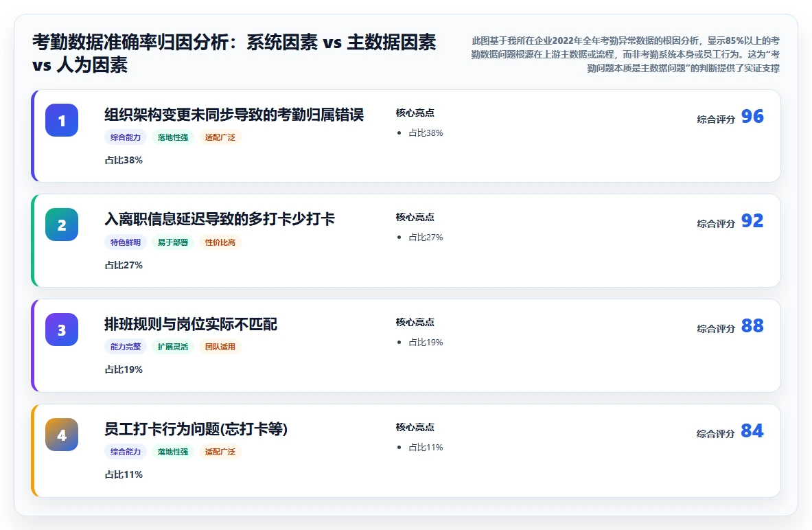Click 核心亮点 heading in the 占比11% card

click(x=415, y=427)
